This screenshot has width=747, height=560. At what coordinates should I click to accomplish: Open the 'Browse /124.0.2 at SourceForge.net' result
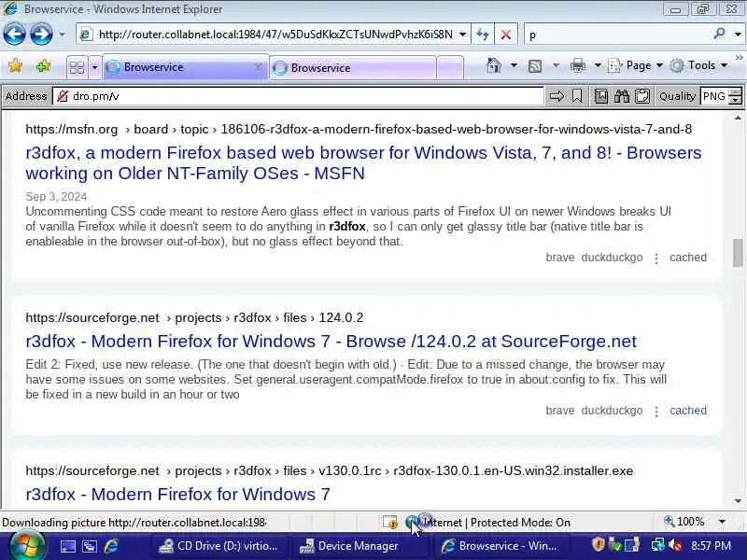coord(331,341)
